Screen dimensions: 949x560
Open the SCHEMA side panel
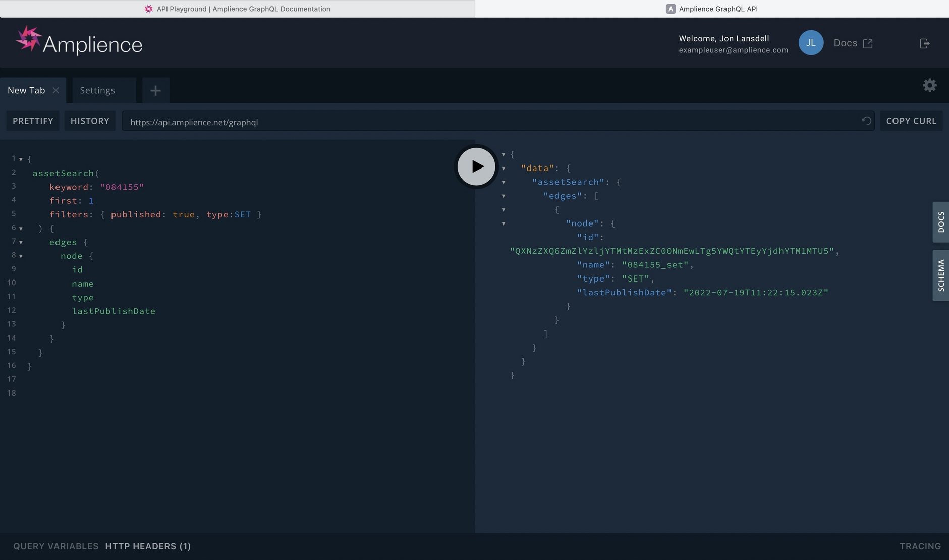[940, 275]
